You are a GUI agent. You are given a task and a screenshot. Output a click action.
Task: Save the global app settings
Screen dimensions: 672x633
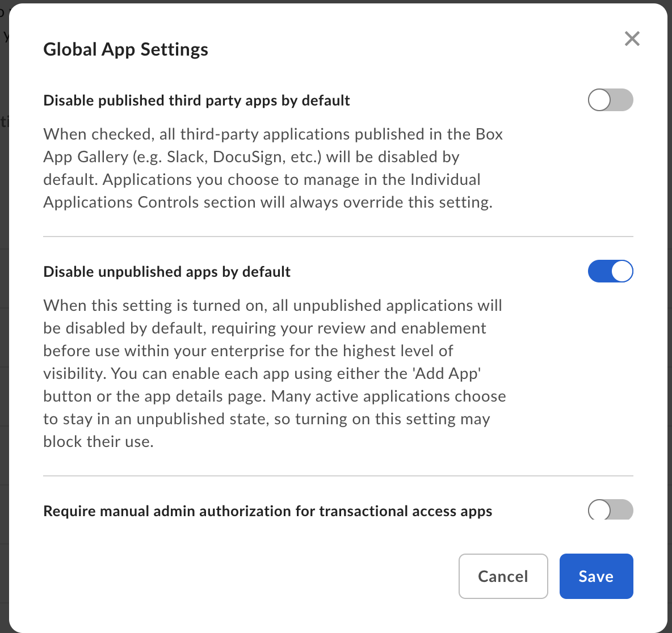point(596,576)
